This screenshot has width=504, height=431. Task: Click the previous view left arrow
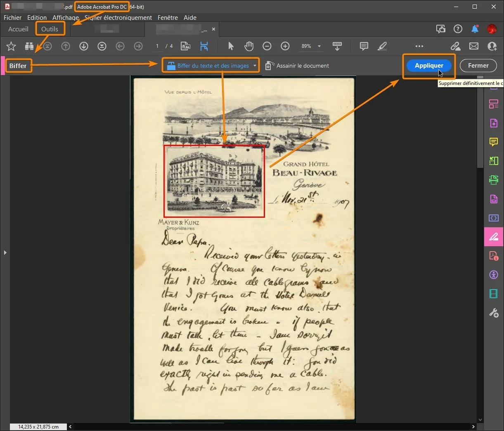click(x=120, y=46)
